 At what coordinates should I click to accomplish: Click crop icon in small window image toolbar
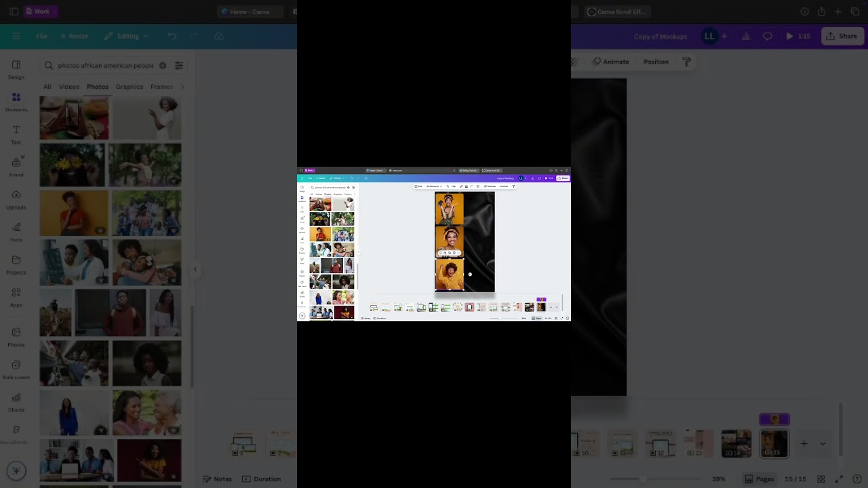(448, 186)
